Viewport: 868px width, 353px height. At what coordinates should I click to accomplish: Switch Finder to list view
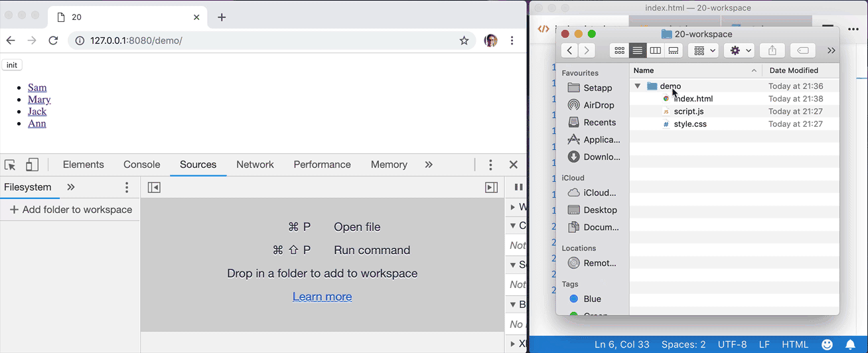pos(638,50)
